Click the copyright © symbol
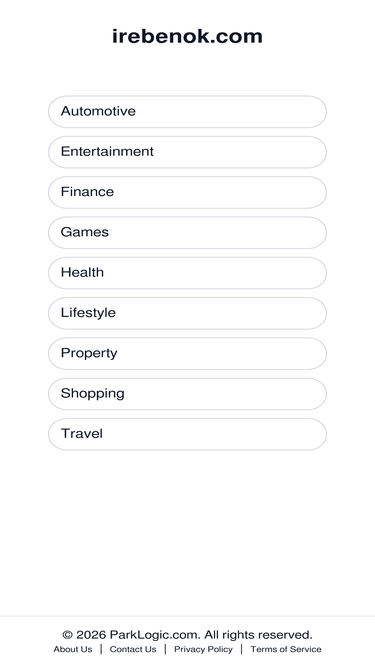 click(67, 635)
